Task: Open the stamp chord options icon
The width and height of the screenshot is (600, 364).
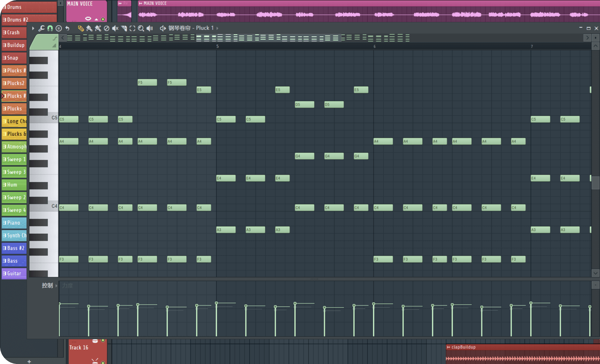Action: tap(59, 28)
